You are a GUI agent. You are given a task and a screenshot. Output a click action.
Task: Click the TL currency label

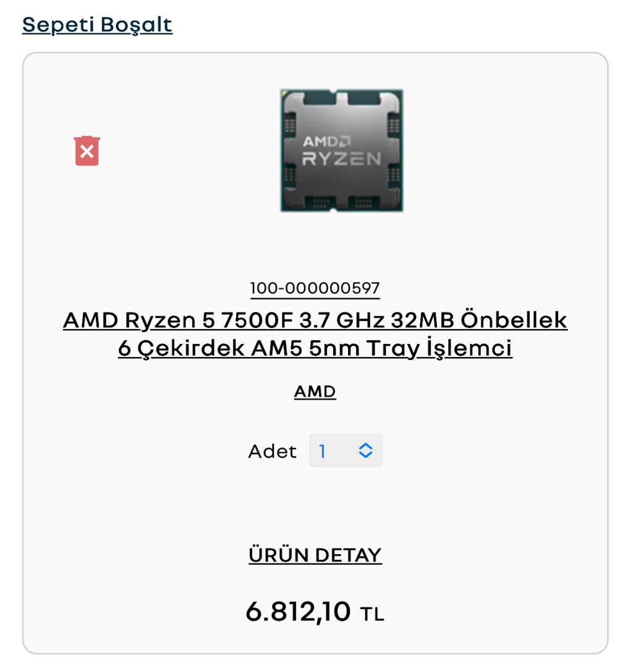(x=372, y=614)
